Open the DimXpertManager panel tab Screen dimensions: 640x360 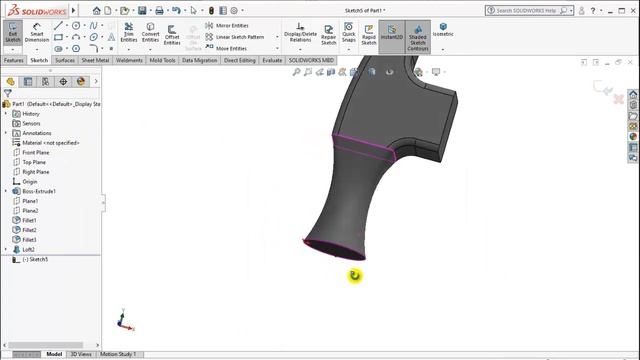[63, 82]
